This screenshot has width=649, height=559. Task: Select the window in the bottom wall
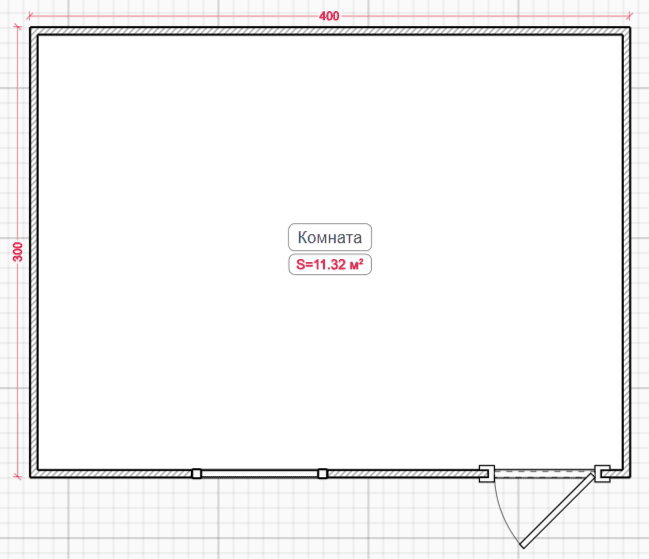pos(260,473)
